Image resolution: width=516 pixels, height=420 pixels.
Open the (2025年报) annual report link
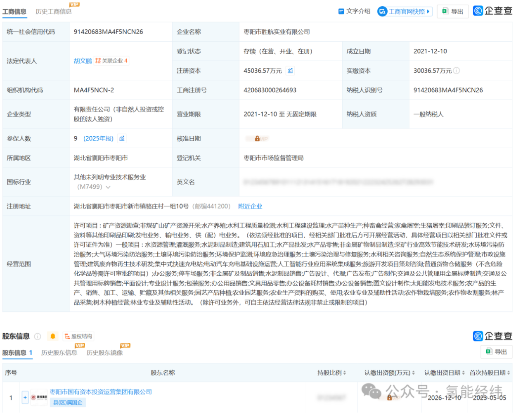point(98,138)
